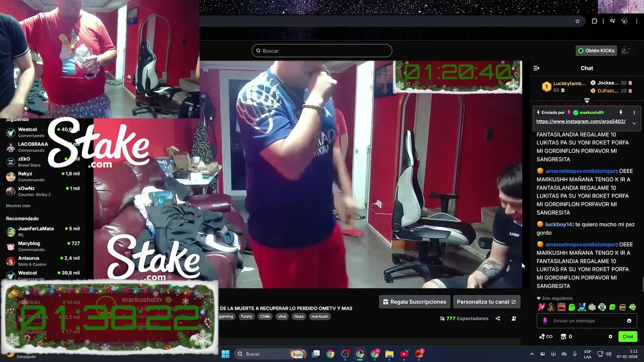Open the LACOBRAAA channel
The height and width of the screenshot is (362, 644).
pos(43,147)
